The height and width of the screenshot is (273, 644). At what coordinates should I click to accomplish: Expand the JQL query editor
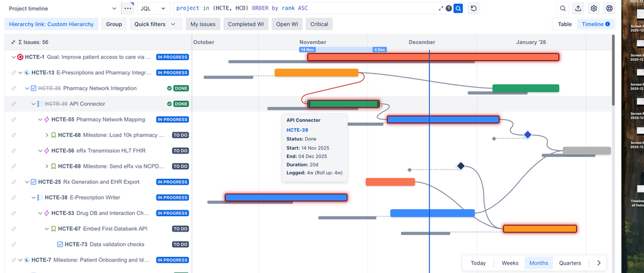tap(441, 8)
